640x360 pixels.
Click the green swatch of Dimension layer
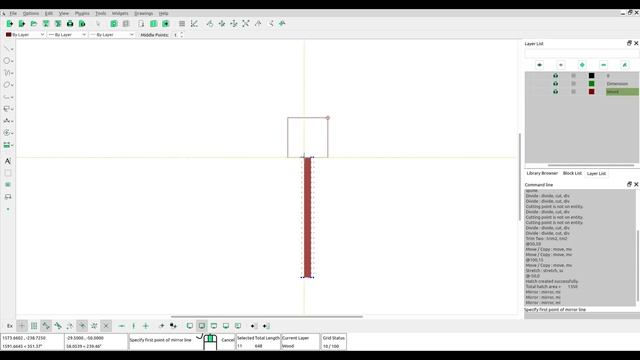point(591,84)
